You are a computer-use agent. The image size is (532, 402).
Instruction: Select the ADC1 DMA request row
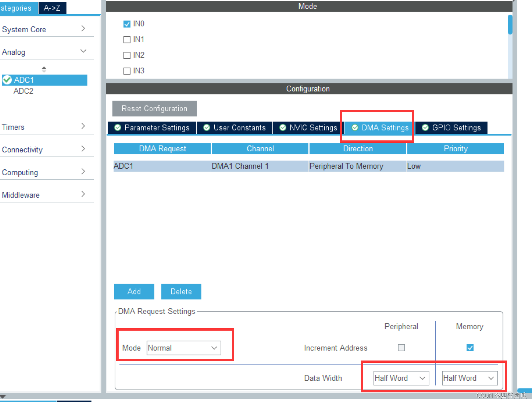309,166
